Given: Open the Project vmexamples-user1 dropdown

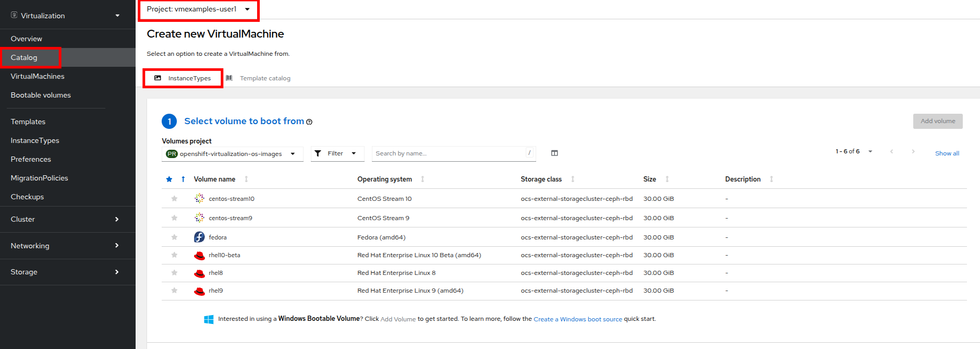Looking at the screenshot, I should click(x=198, y=9).
